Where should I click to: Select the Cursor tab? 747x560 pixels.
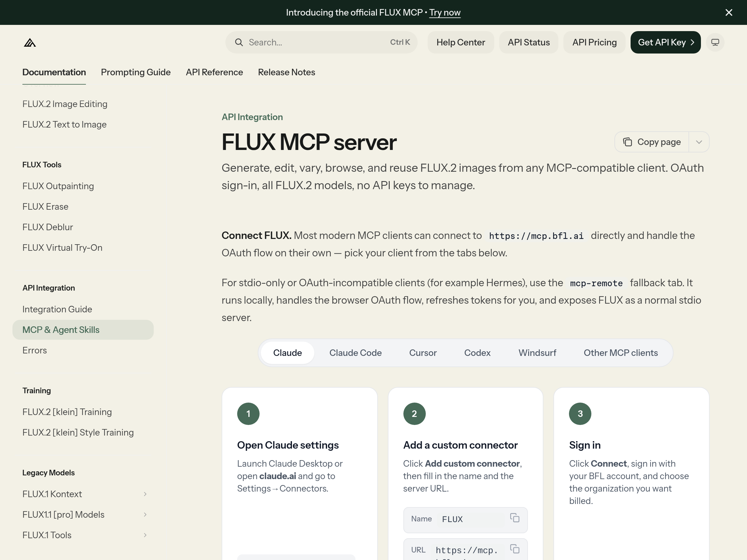pyautogui.click(x=423, y=353)
